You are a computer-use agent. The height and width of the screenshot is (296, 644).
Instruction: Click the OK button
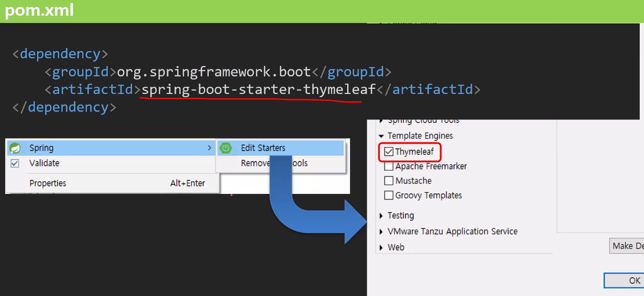(624, 280)
